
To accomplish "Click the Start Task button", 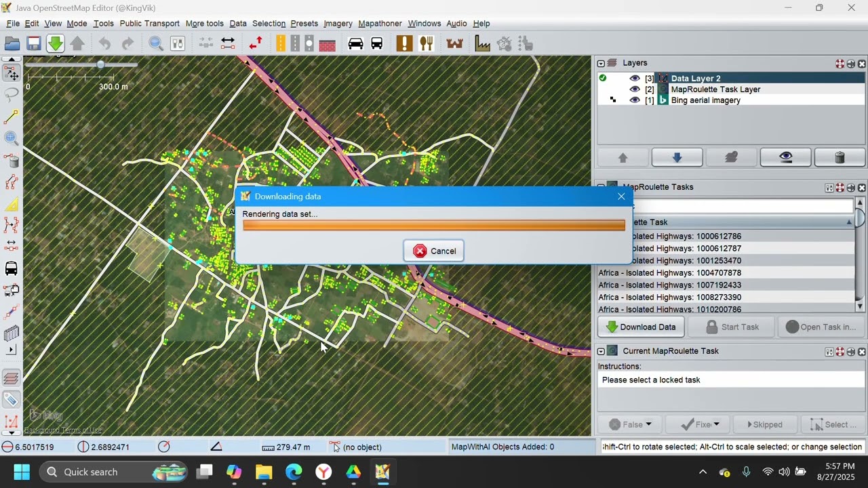I will (x=731, y=327).
